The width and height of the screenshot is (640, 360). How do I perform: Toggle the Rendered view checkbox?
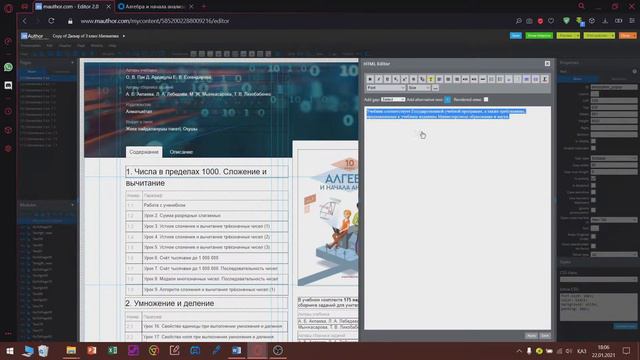tap(486, 99)
